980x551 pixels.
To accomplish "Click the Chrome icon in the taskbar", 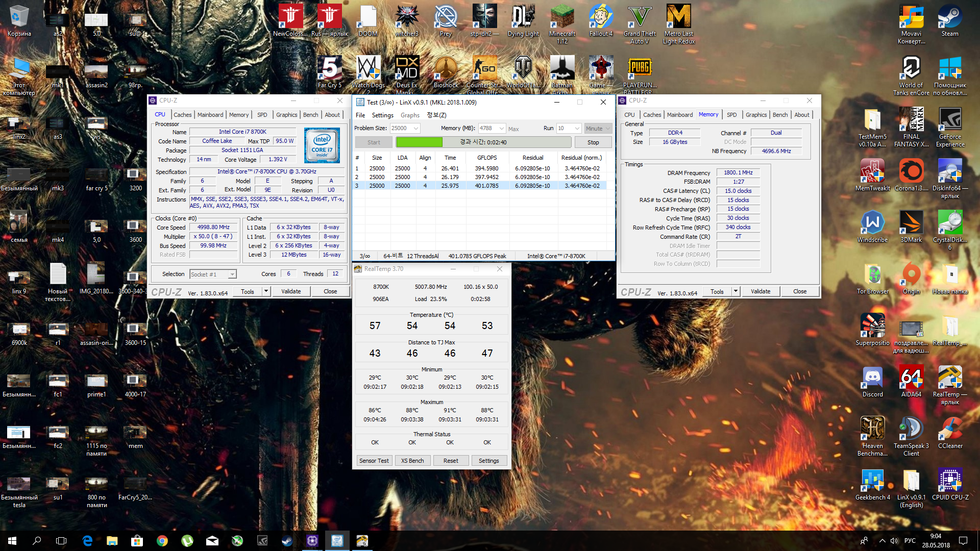I will point(162,541).
